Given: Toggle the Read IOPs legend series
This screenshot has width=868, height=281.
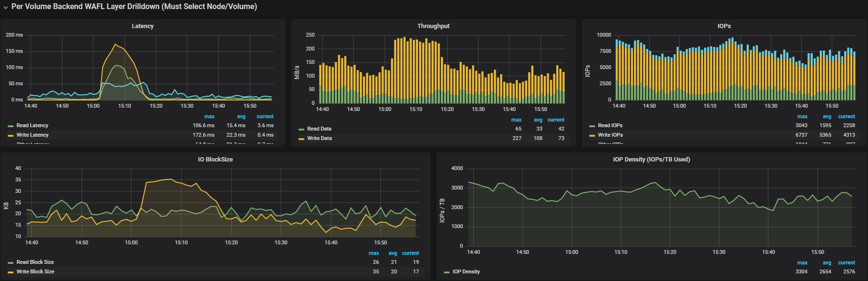Looking at the screenshot, I should point(610,126).
